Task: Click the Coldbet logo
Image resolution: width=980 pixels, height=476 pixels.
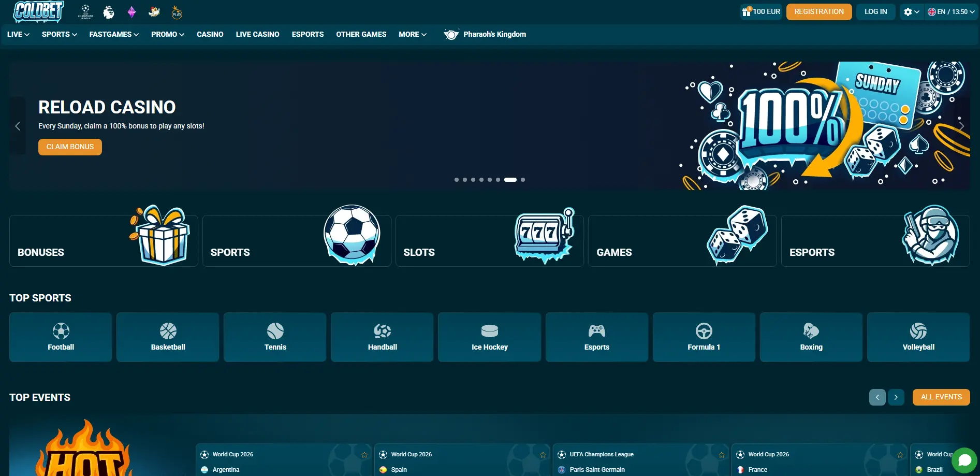Action: 38,11
